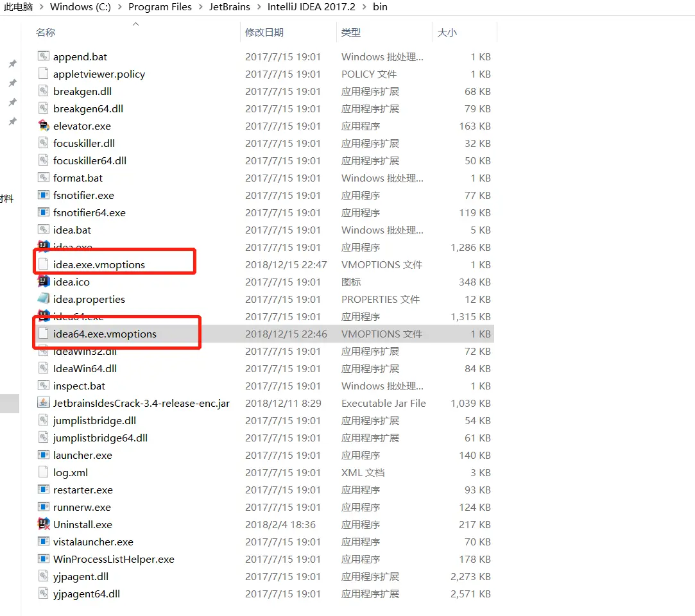Click the focuskiller64.dll file icon
695x616 pixels.
point(44,160)
